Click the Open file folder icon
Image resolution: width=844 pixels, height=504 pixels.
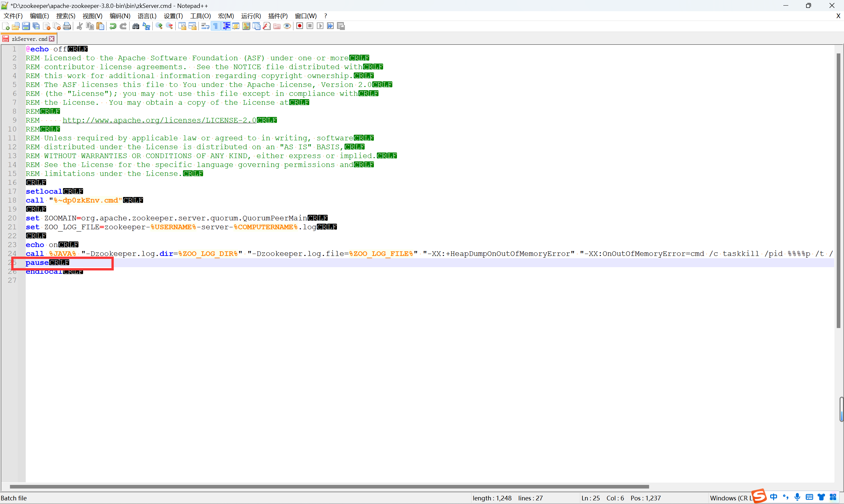pyautogui.click(x=15, y=26)
